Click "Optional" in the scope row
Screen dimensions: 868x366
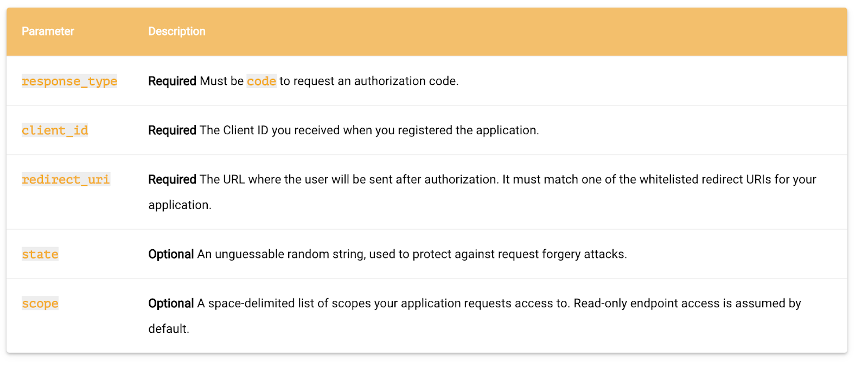pos(171,304)
